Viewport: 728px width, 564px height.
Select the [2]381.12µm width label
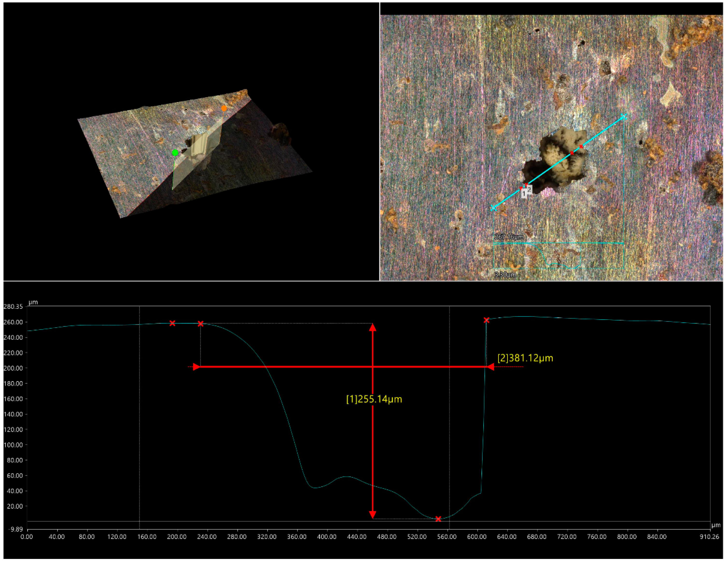pyautogui.click(x=525, y=358)
